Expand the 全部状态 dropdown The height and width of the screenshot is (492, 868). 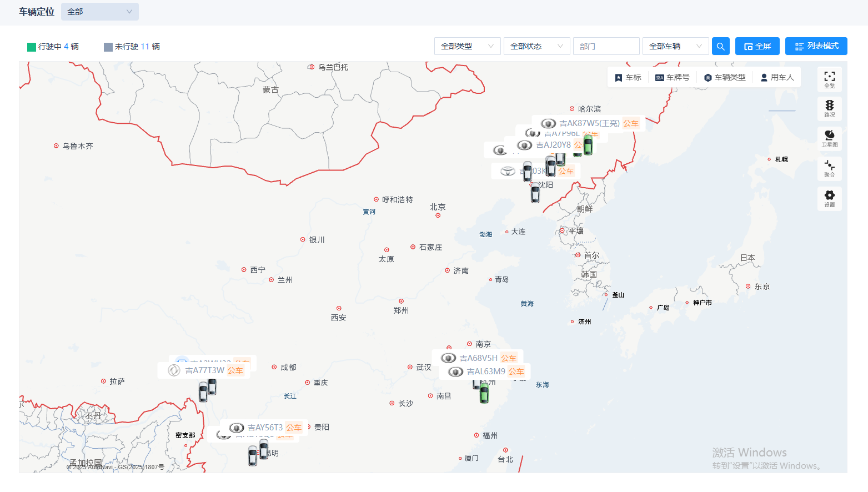click(x=536, y=46)
